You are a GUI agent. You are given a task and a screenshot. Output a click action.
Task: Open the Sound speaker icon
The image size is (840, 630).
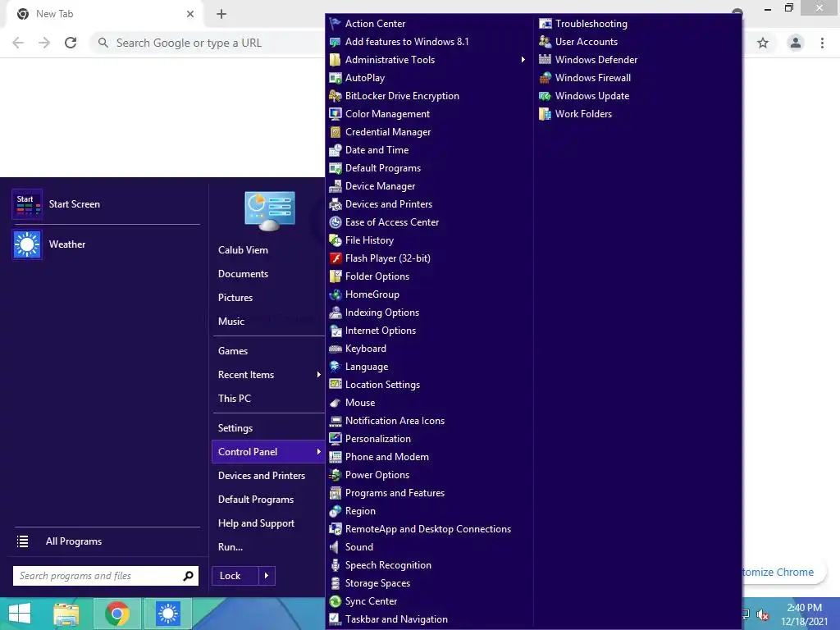[336, 547]
